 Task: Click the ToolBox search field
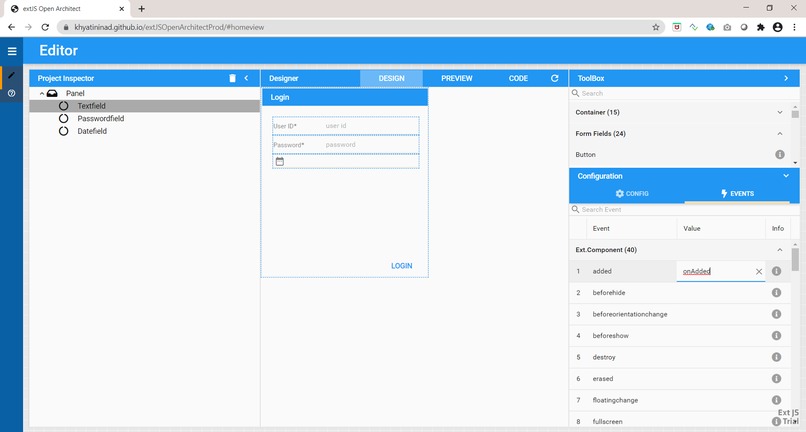684,94
